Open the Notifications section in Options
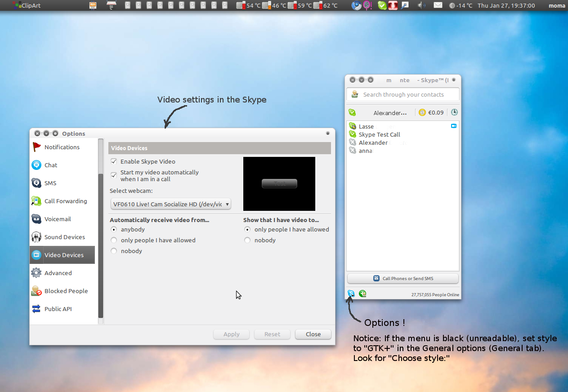Viewport: 568px width, 392px height. [x=62, y=147]
